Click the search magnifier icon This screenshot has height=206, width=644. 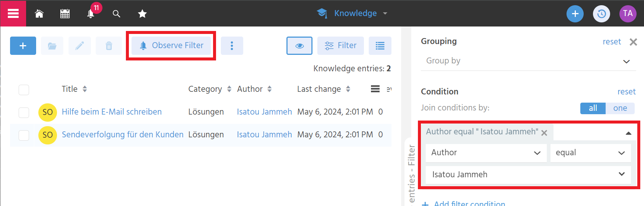117,14
